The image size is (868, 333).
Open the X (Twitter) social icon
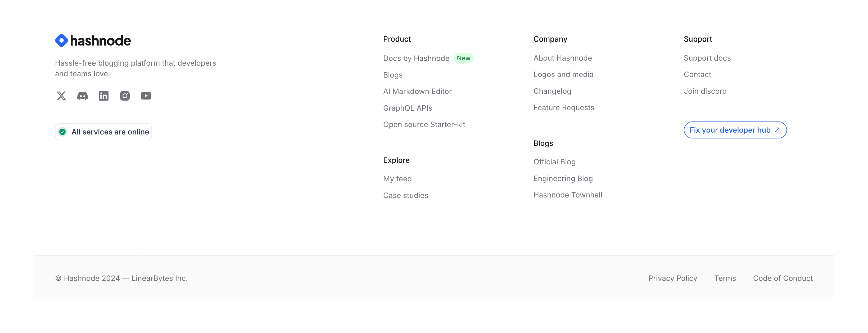(x=61, y=96)
